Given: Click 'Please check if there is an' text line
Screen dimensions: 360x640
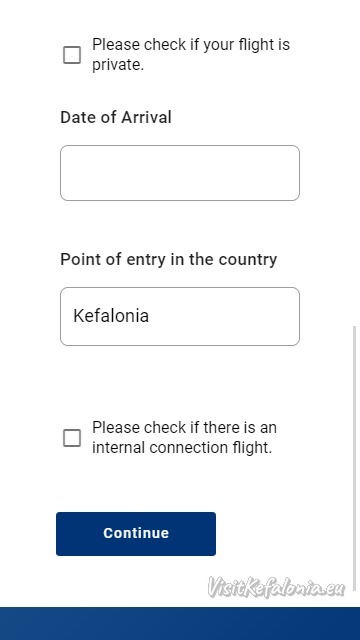Looking at the screenshot, I should 184,428.
